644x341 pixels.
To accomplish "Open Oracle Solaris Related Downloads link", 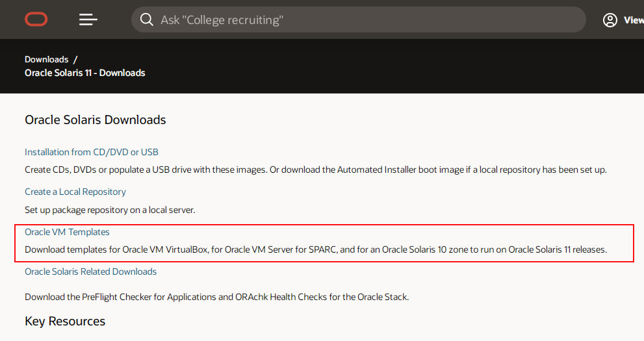I will point(90,272).
